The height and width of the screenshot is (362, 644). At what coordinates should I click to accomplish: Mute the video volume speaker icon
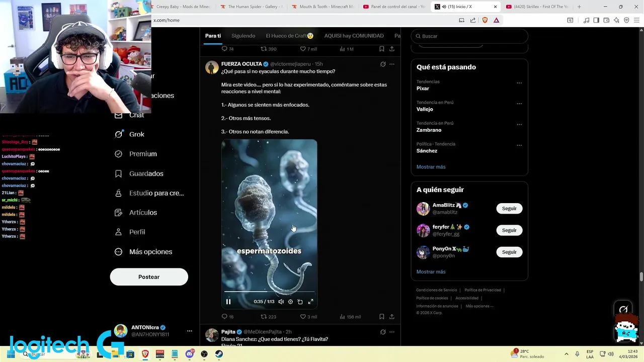(281, 302)
